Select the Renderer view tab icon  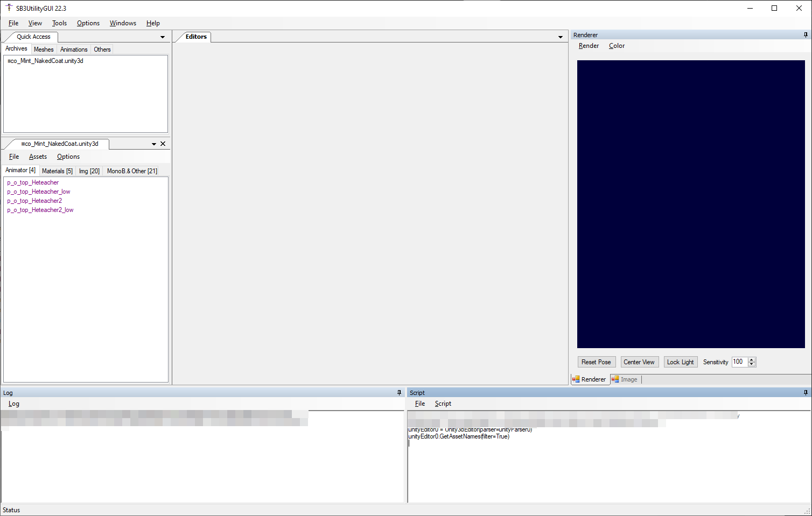coord(576,379)
